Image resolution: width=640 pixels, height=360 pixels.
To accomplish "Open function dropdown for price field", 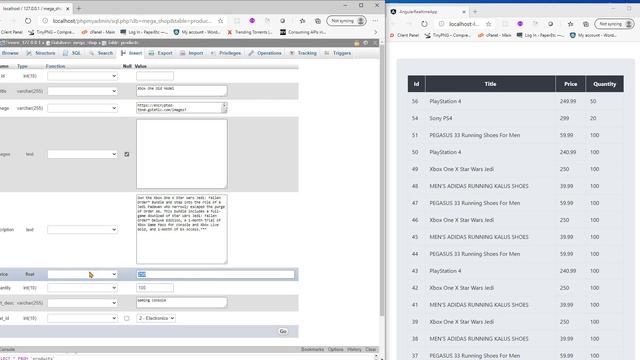I will click(82, 274).
